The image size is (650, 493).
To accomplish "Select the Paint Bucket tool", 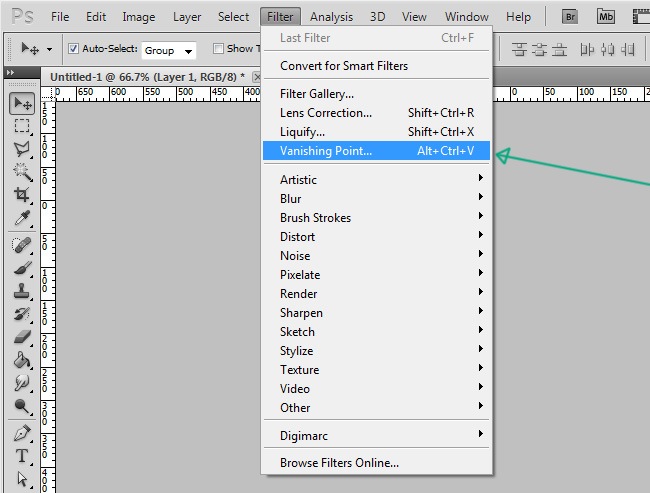I will [x=22, y=360].
